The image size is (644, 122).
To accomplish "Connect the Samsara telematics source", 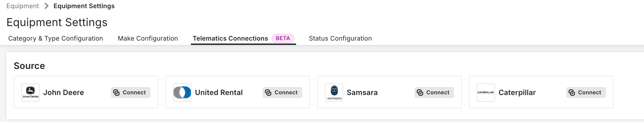I will tap(434, 93).
